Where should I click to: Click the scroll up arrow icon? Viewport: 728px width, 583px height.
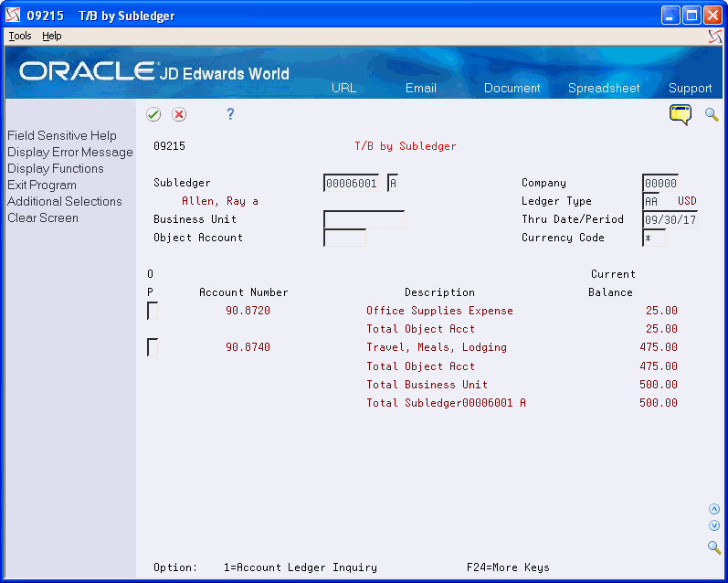714,509
